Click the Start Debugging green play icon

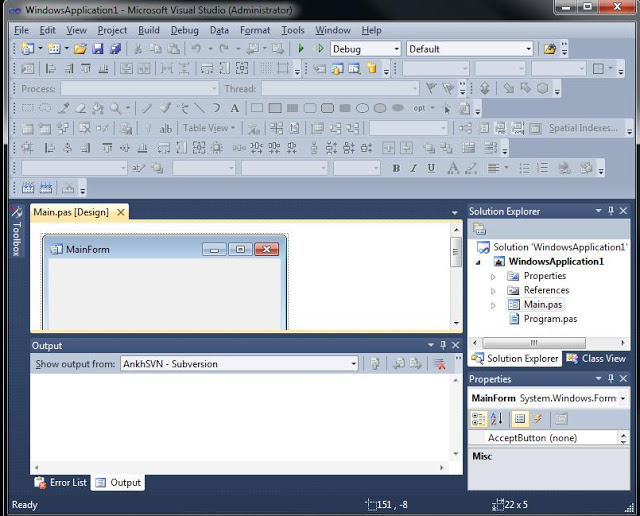pyautogui.click(x=301, y=49)
